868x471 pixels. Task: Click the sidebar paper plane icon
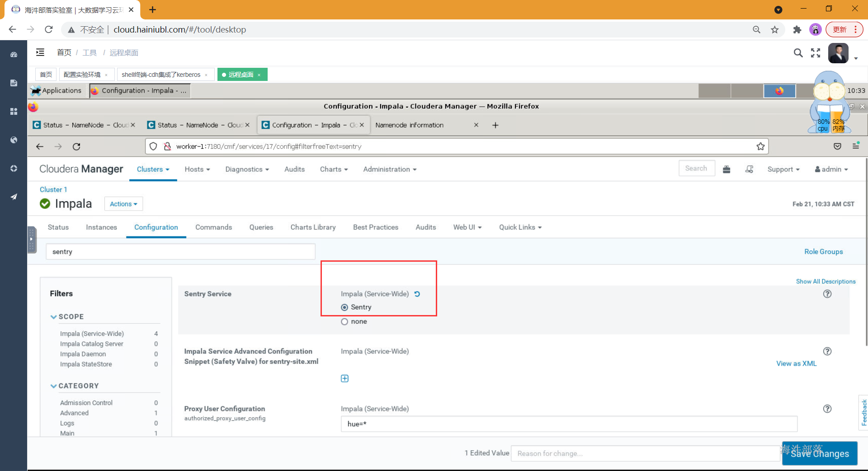(x=14, y=197)
